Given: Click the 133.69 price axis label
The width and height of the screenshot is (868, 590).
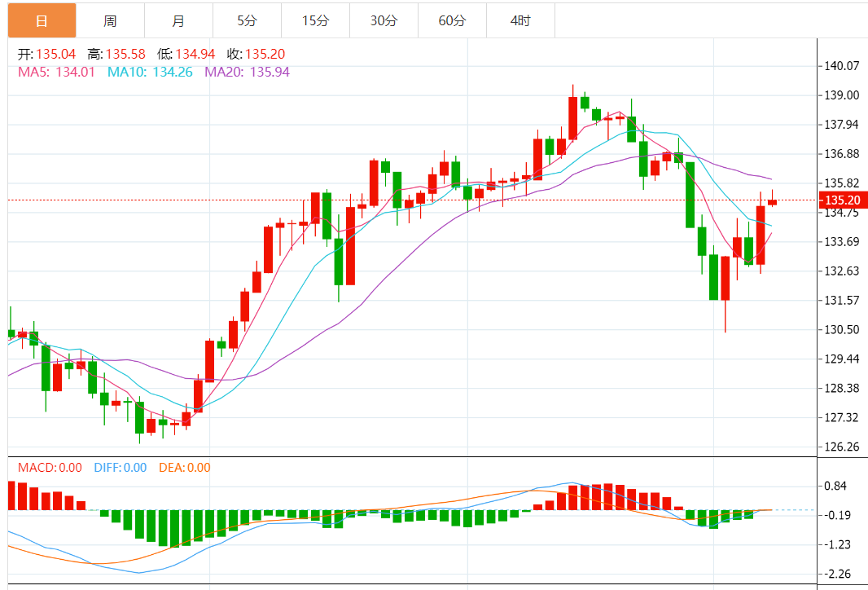Looking at the screenshot, I should [841, 241].
